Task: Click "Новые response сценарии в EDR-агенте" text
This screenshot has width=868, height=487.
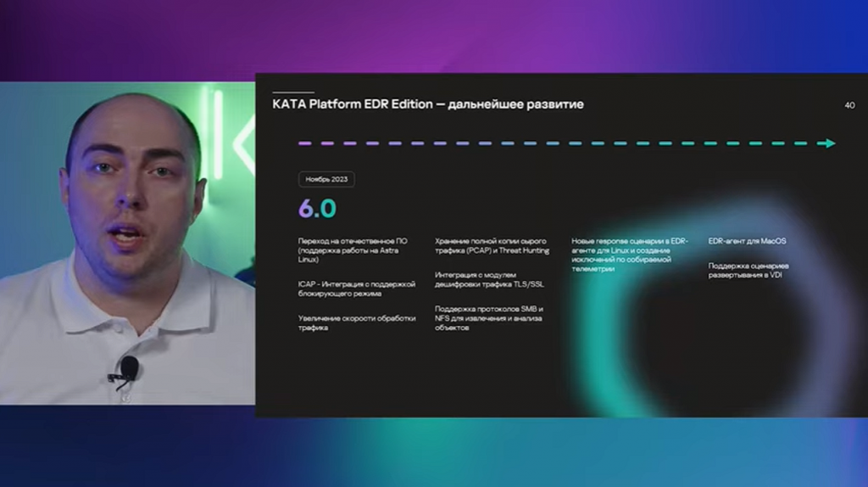Action: pos(630,255)
